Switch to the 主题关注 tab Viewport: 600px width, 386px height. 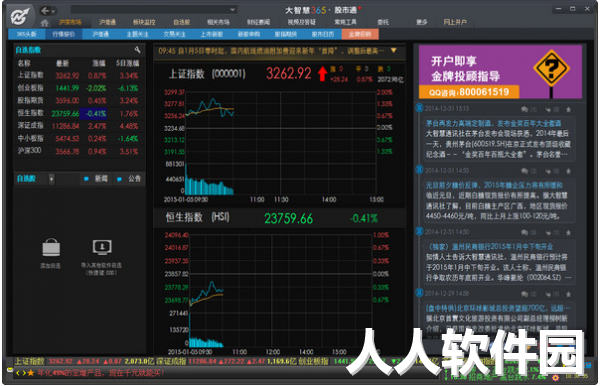[137, 34]
